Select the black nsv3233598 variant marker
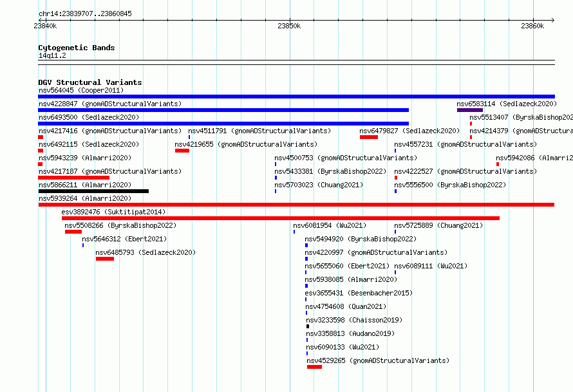Viewport: 573px width, 392px height. 308,326
